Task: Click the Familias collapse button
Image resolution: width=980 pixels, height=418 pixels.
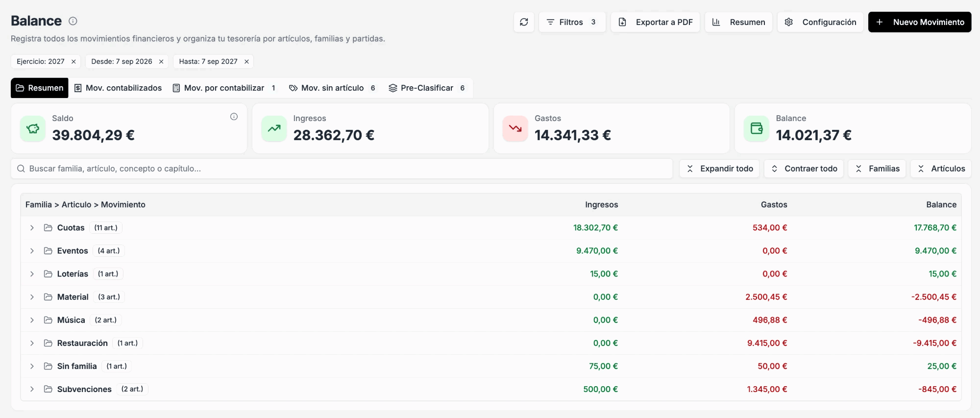Action: tap(877, 169)
